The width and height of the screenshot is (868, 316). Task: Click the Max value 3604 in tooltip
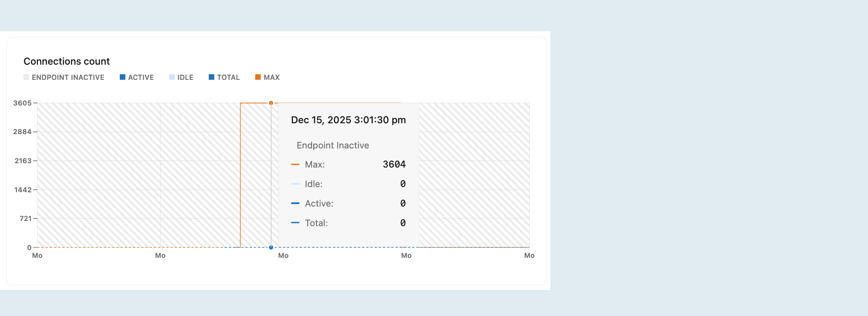395,165
